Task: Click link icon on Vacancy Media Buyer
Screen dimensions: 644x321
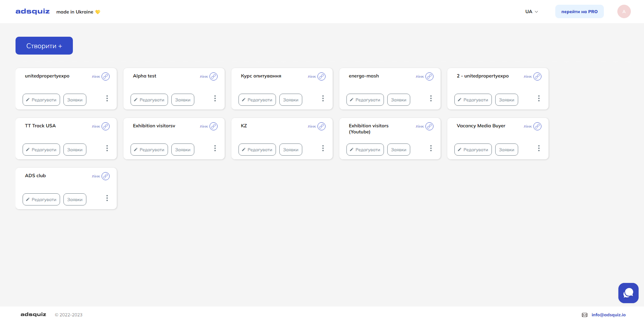Action: click(537, 126)
